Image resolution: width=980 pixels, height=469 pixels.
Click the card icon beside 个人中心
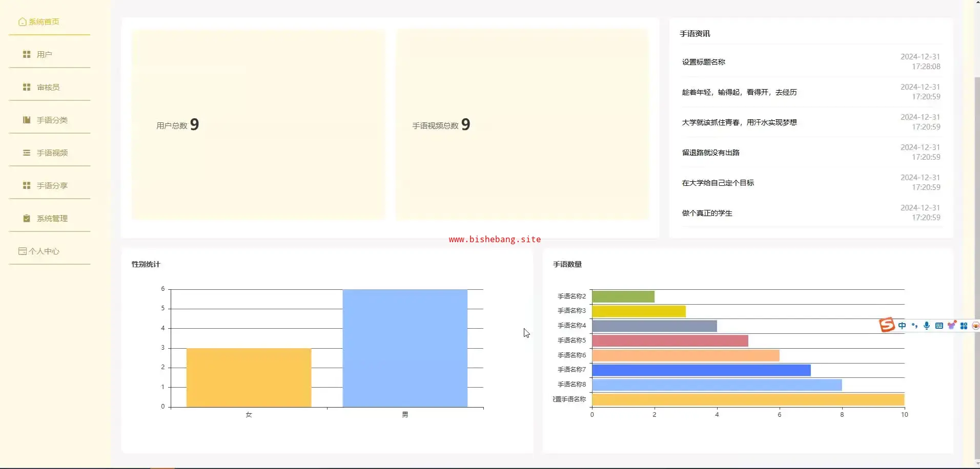(23, 251)
